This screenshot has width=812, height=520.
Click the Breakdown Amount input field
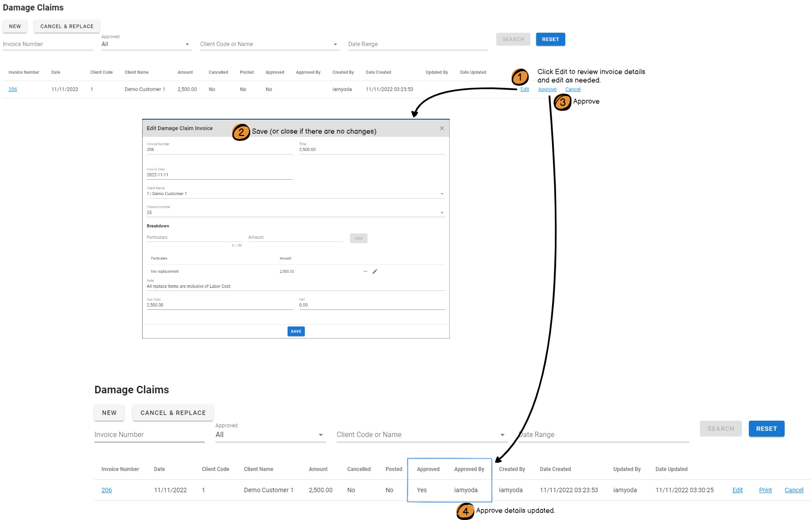click(295, 237)
